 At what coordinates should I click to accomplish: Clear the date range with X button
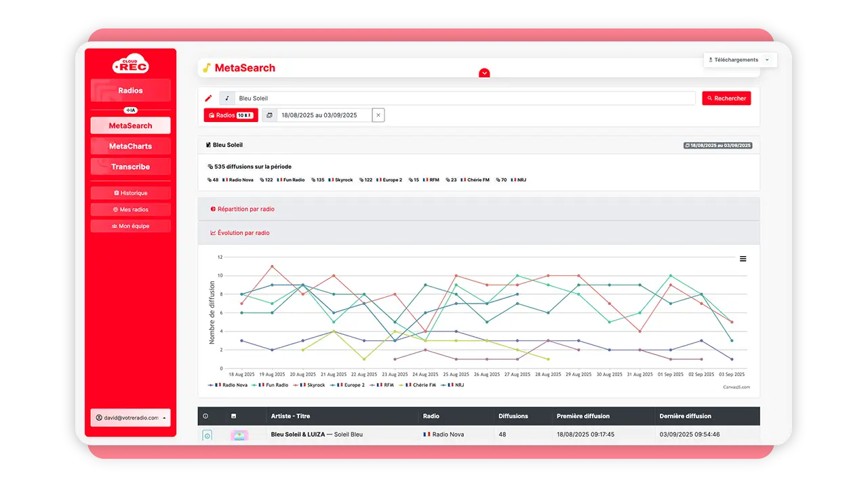click(378, 115)
